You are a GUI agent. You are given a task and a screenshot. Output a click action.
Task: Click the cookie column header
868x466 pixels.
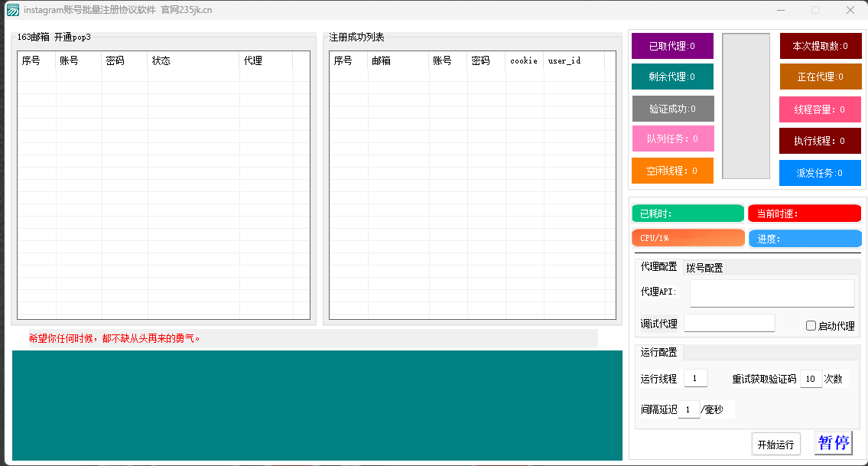pos(524,60)
